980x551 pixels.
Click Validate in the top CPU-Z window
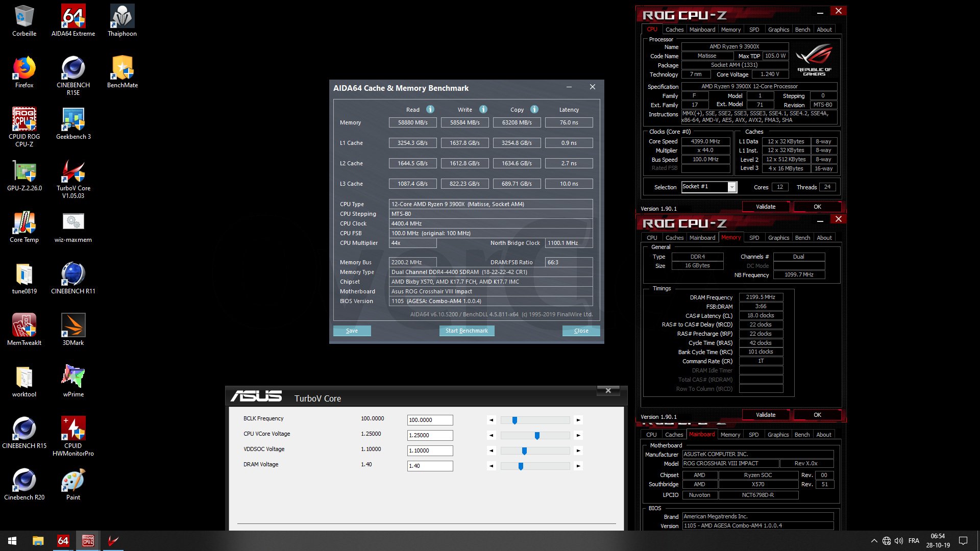(766, 207)
